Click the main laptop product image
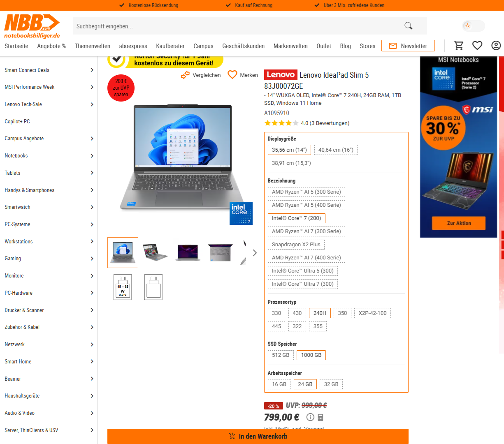The height and width of the screenshot is (444, 504). click(x=183, y=157)
